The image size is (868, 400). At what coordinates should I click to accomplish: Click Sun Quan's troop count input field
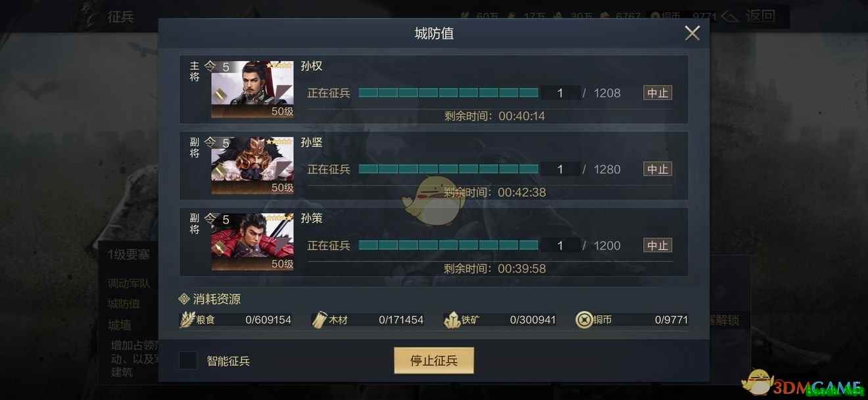coord(560,93)
